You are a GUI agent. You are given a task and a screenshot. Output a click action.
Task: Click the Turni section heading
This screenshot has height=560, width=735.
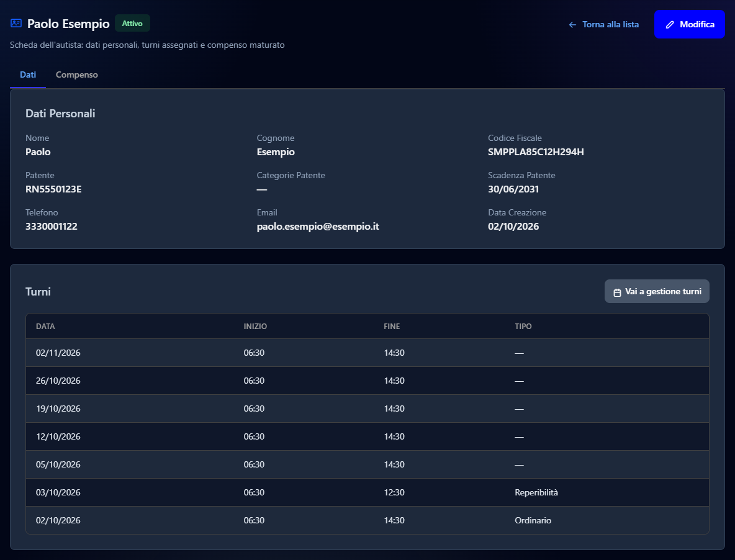click(x=38, y=291)
